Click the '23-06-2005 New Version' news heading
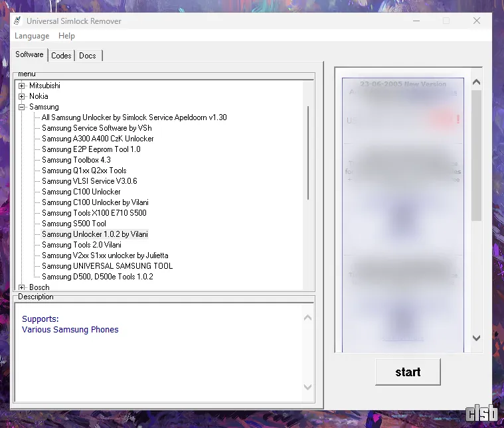This screenshot has height=428, width=504. click(x=403, y=84)
